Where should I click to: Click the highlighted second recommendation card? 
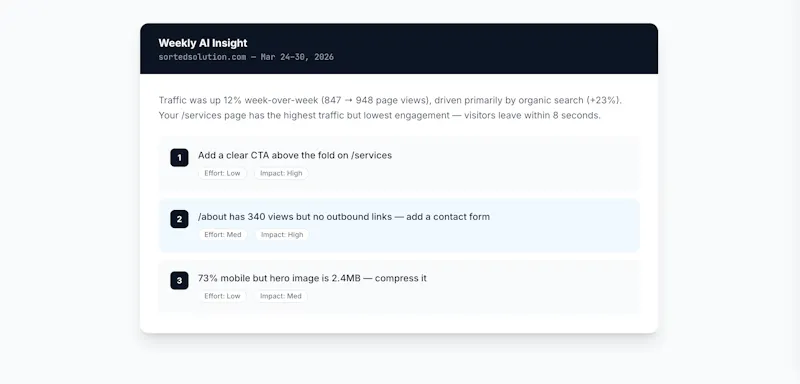pos(399,225)
